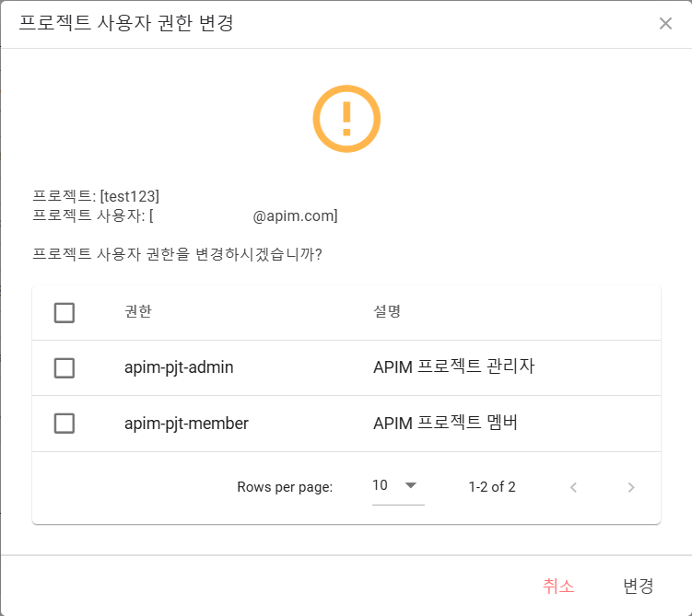Screen dimensions: 692x616
Task: Sort by the 설명 column header
Action: point(387,311)
